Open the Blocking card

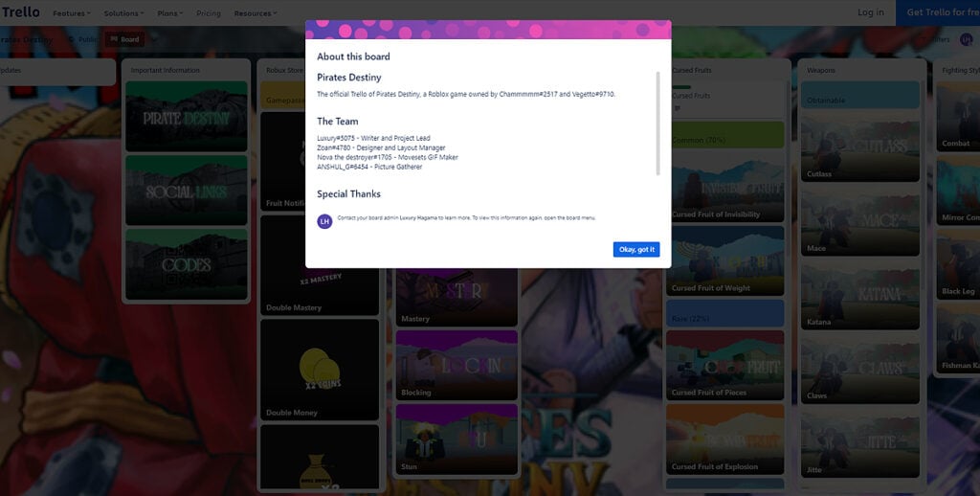457,365
